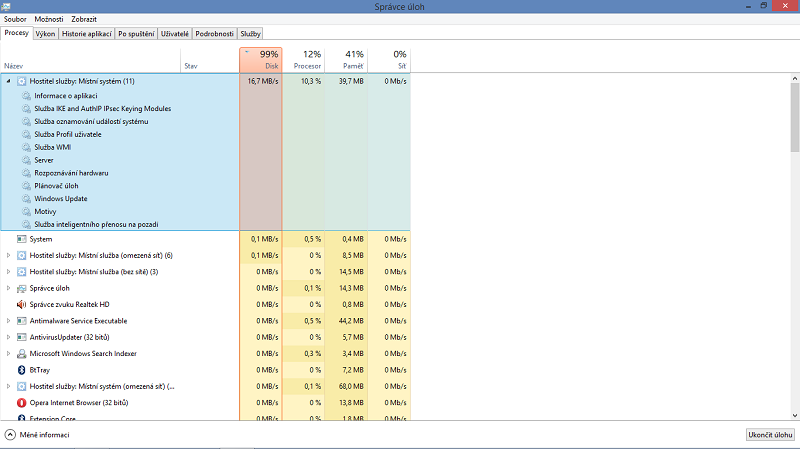800x449 pixels.
Task: Click the System process icon
Action: (x=21, y=239)
